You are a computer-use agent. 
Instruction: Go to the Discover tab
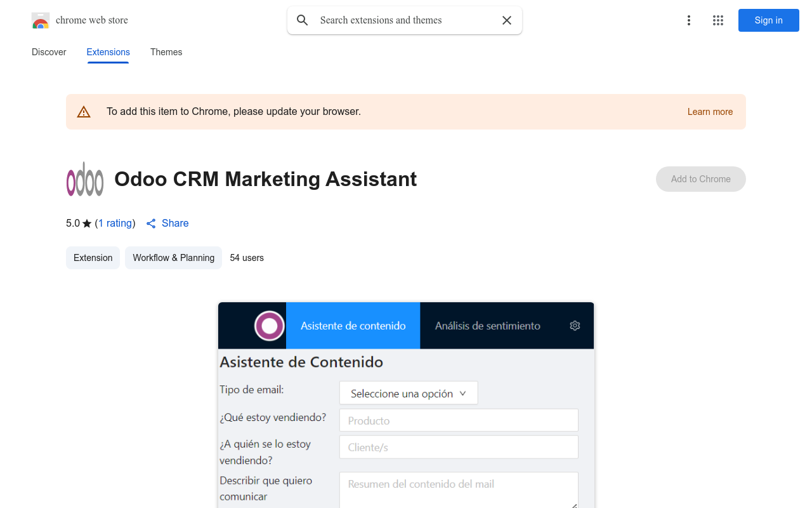[x=49, y=52]
